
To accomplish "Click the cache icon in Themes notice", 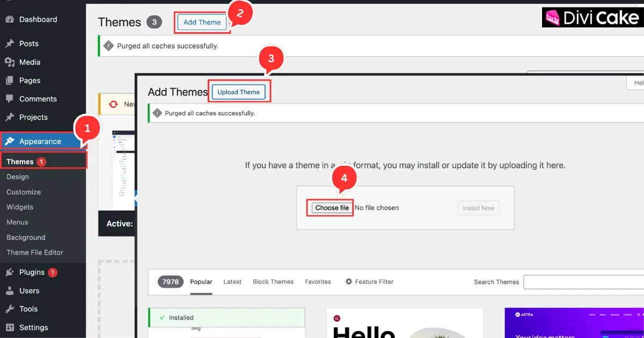I will [x=108, y=46].
